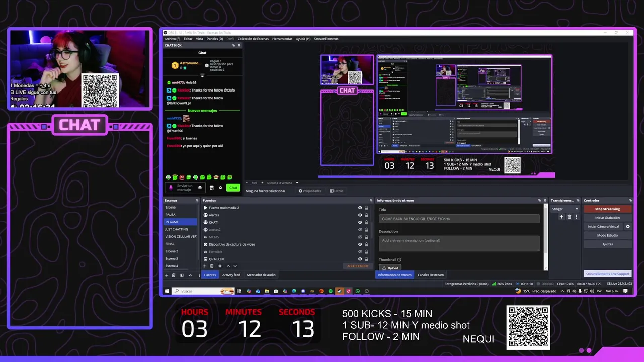Open Windows Start menu
644x362 pixels.
167,291
